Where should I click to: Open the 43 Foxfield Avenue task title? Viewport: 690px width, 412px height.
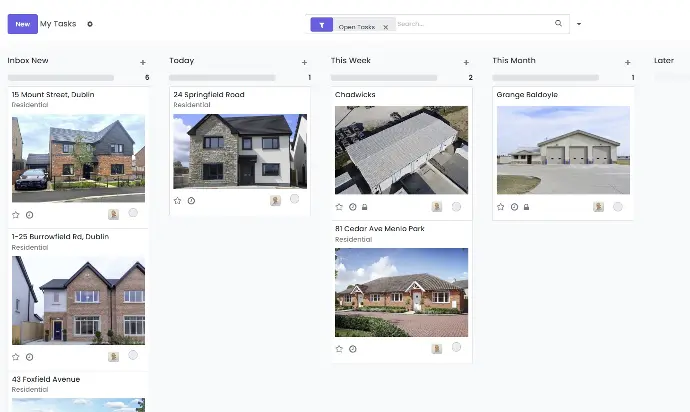46,379
